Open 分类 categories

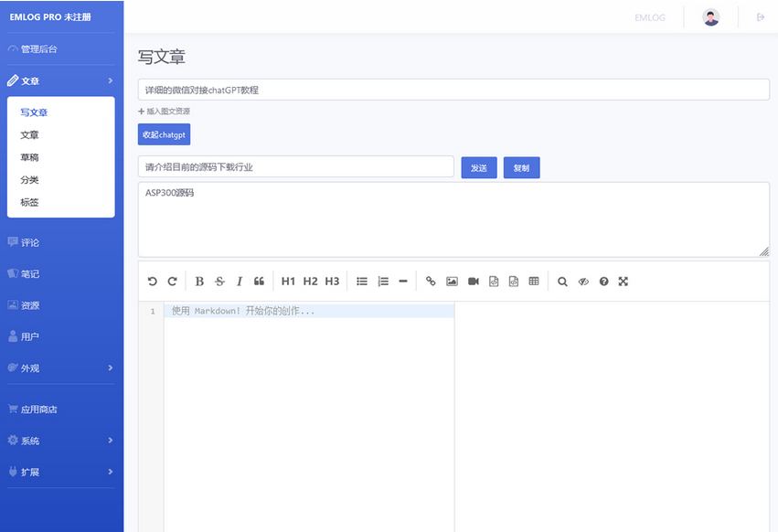coord(29,180)
